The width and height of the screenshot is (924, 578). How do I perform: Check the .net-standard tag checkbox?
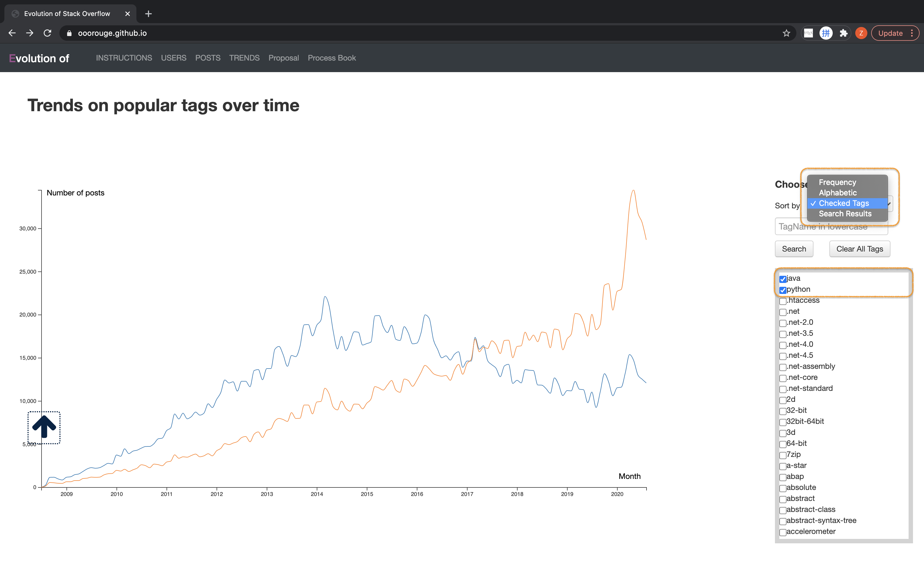click(x=783, y=389)
